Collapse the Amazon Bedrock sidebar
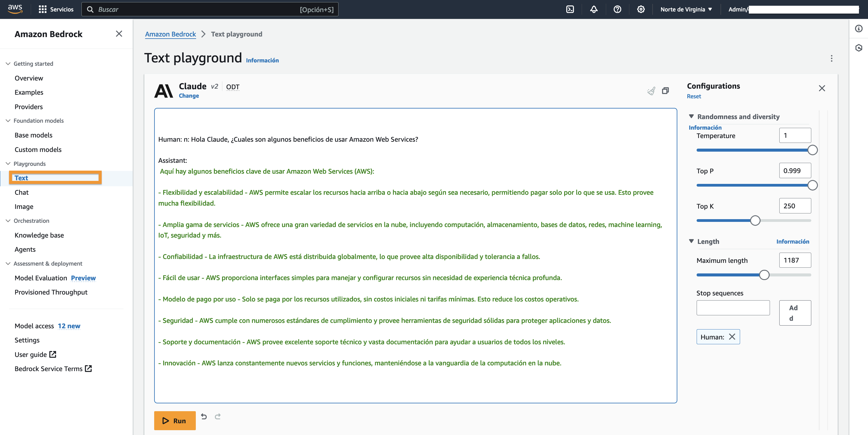Viewport: 868px width, 435px height. (119, 34)
